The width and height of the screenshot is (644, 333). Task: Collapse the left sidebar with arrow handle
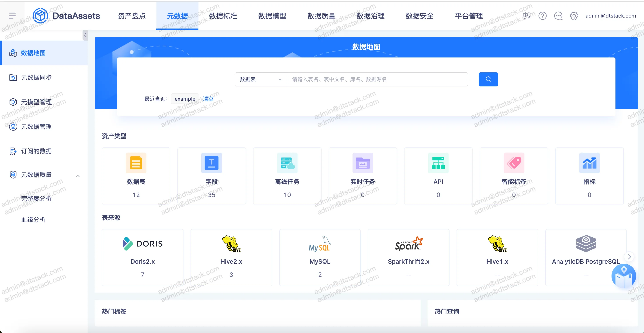85,36
